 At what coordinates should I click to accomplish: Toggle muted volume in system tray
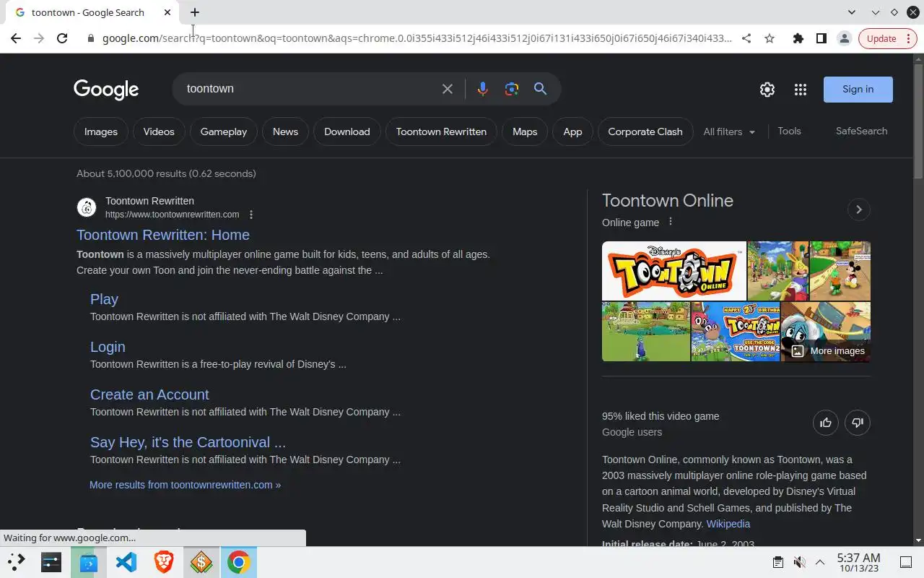click(x=799, y=562)
